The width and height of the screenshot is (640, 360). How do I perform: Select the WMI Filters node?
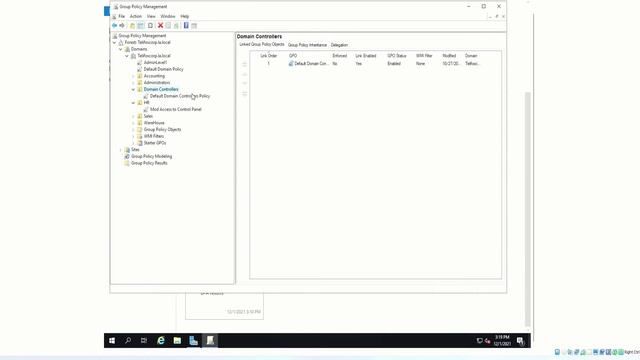pyautogui.click(x=153, y=136)
